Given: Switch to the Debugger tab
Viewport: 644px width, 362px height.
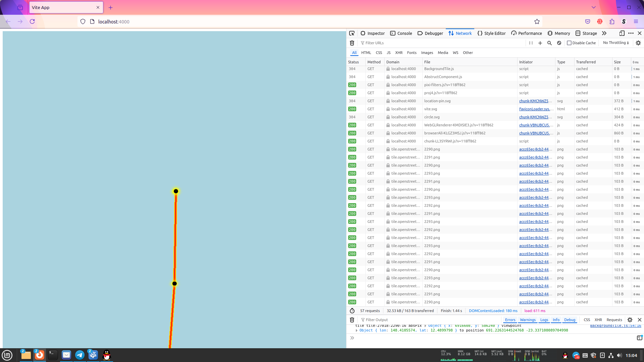Looking at the screenshot, I should [430, 33].
